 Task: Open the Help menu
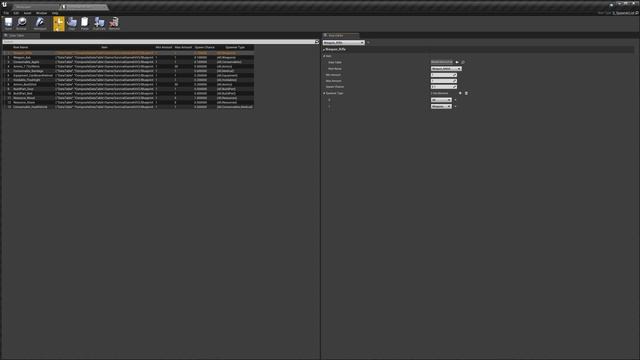(x=55, y=13)
